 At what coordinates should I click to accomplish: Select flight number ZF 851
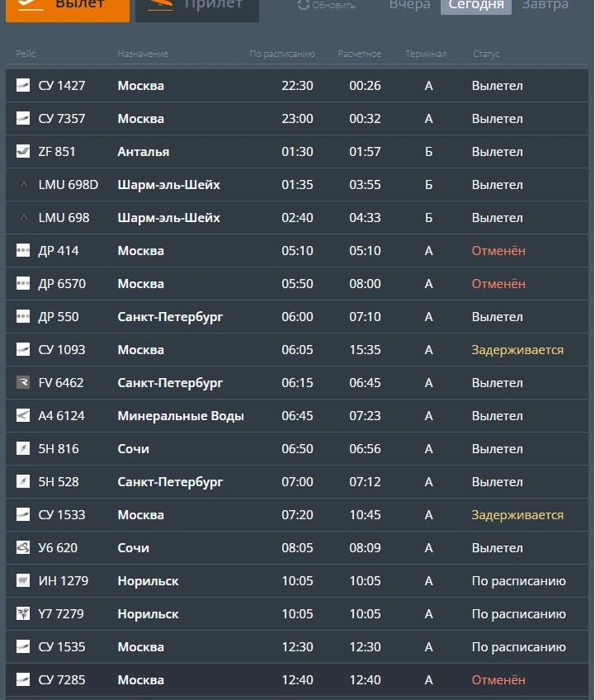coord(57,151)
